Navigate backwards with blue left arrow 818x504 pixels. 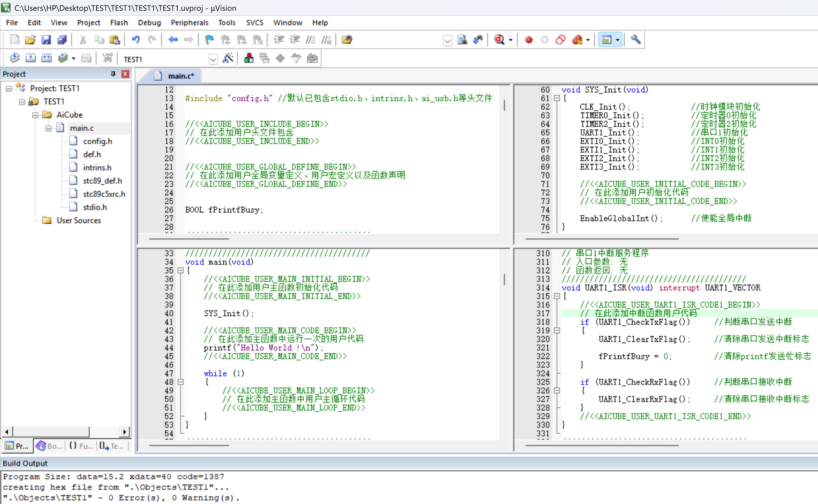(173, 40)
